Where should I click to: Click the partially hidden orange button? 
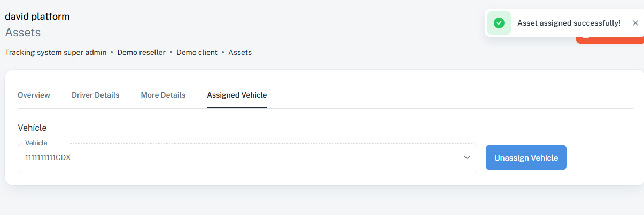coord(610,40)
